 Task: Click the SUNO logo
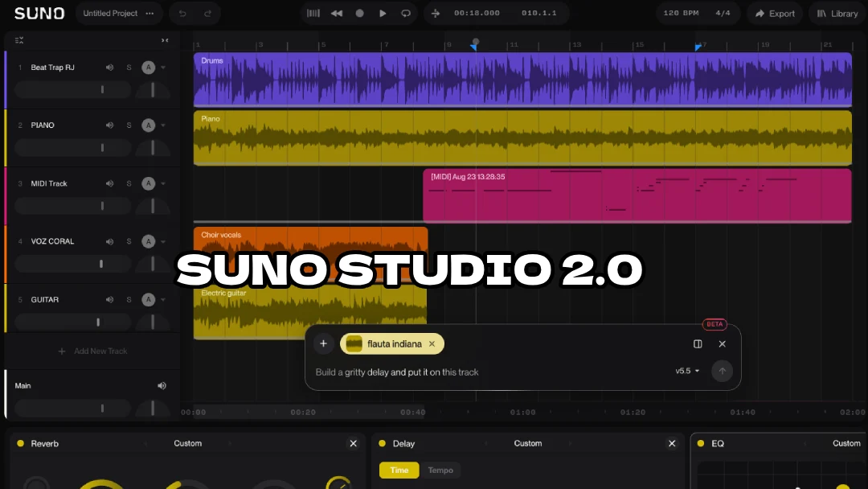39,14
